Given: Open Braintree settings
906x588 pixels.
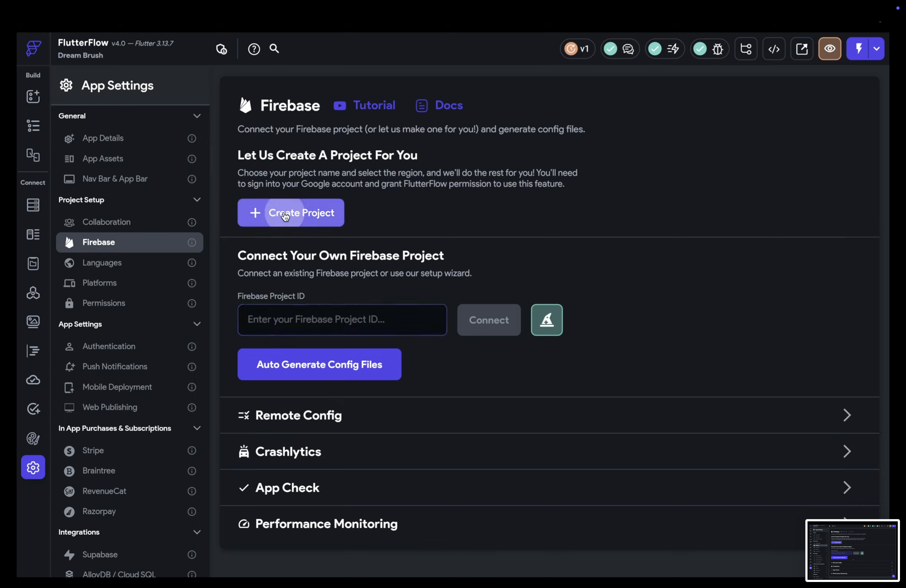Looking at the screenshot, I should (x=129, y=471).
